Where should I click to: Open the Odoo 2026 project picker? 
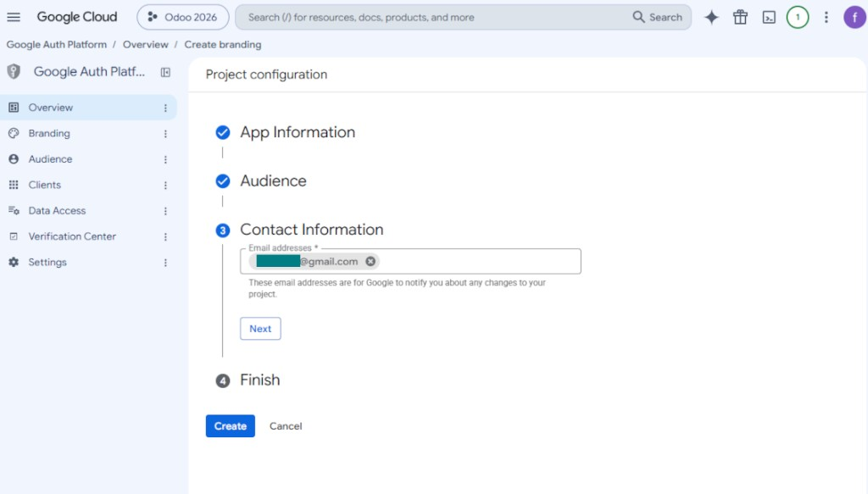pyautogui.click(x=183, y=17)
